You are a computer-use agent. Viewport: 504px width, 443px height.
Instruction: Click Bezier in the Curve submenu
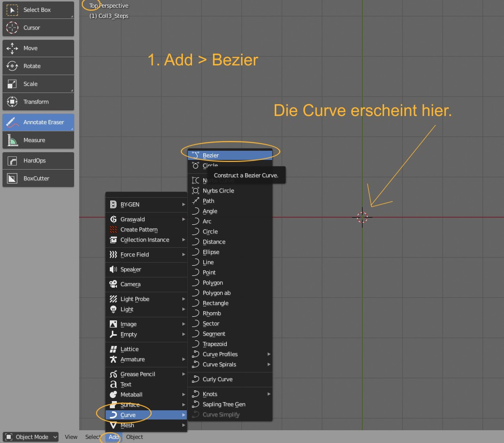pyautogui.click(x=230, y=155)
